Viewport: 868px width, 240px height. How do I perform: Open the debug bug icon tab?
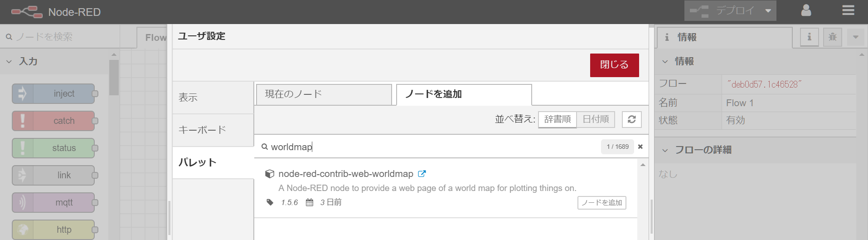click(x=833, y=37)
